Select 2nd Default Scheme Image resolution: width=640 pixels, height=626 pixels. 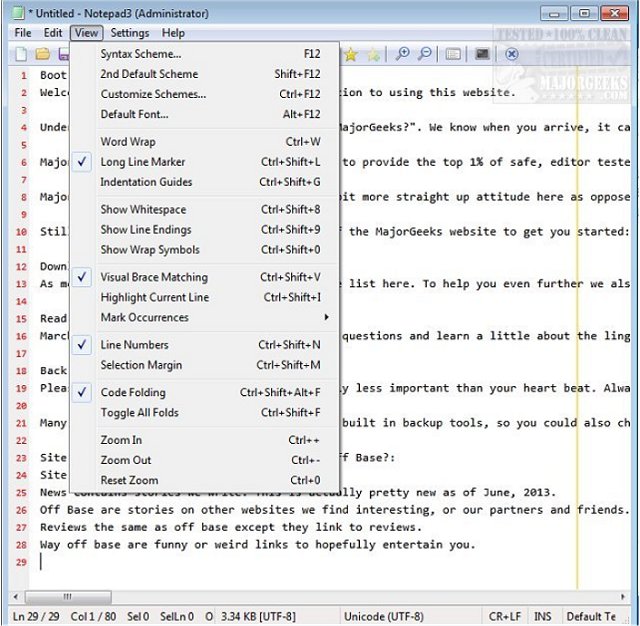tap(205, 74)
